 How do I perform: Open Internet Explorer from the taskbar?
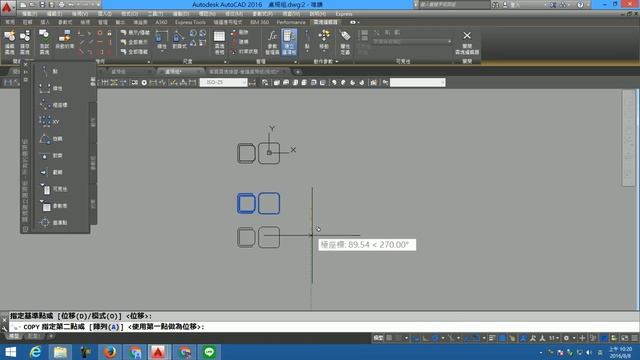pos(36,352)
